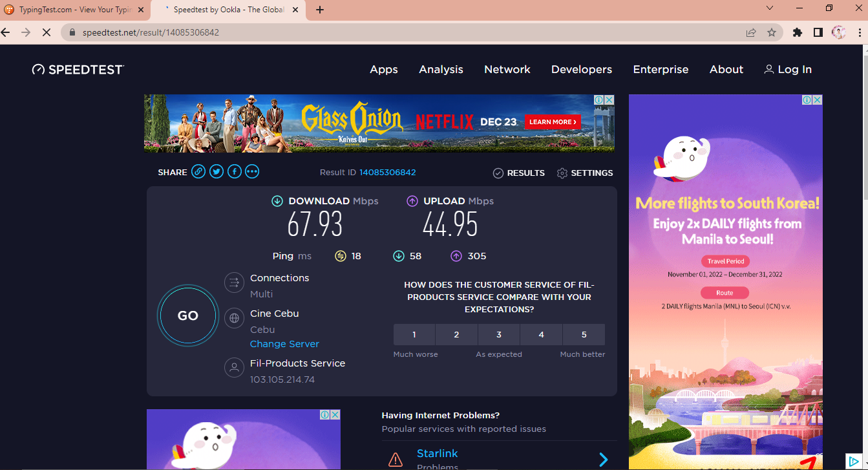This screenshot has width=868, height=470.
Task: Share the result on Facebook
Action: [234, 172]
